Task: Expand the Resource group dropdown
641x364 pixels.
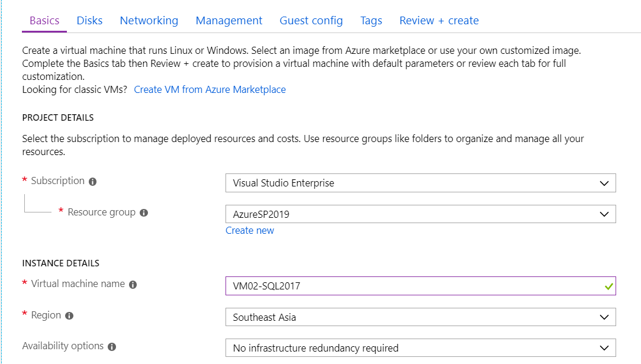Action: [420, 214]
